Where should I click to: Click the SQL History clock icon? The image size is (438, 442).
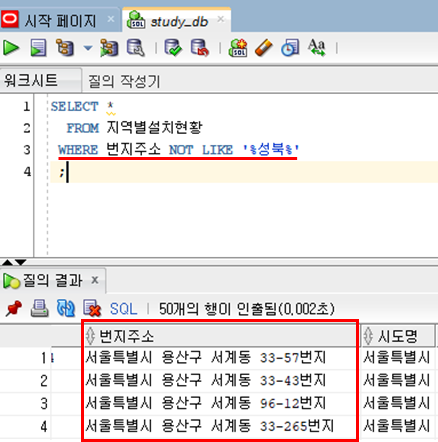coord(290,48)
